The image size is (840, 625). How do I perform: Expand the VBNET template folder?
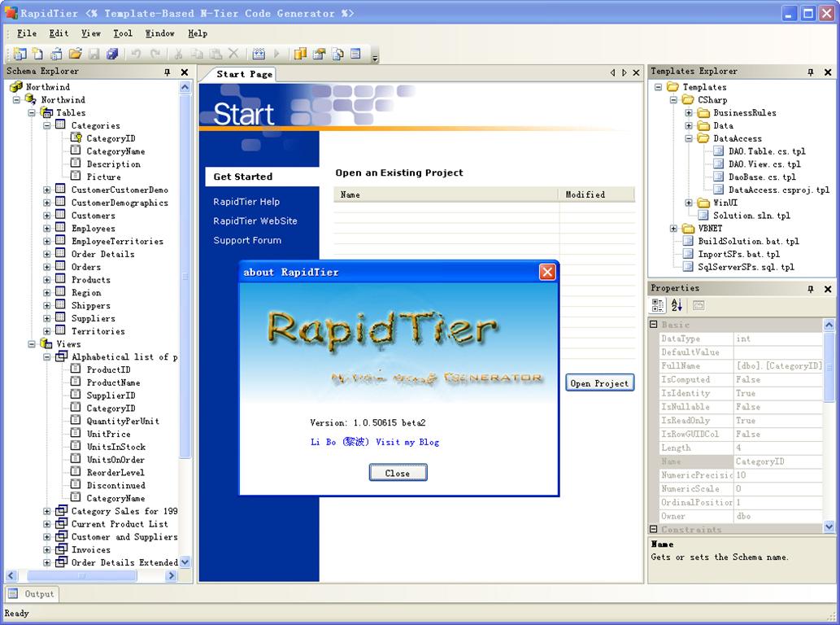673,229
